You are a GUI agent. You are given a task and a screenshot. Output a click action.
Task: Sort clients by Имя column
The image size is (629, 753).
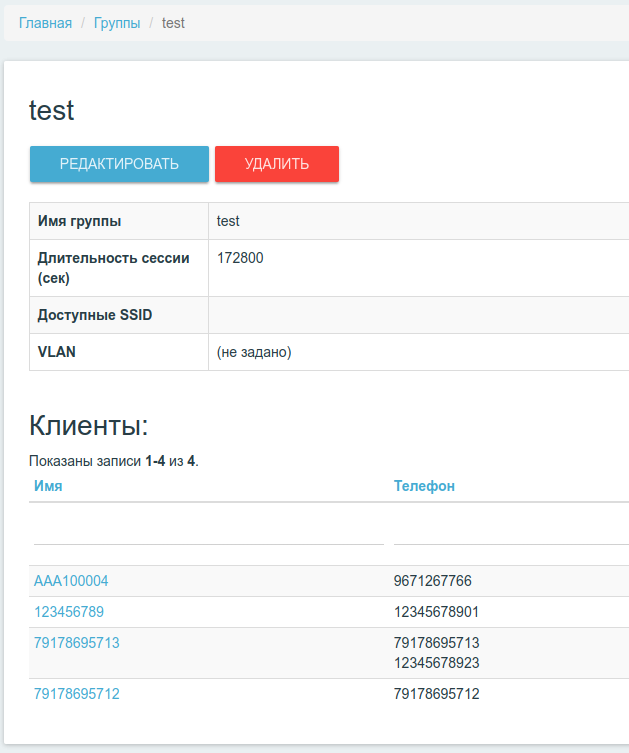click(48, 486)
